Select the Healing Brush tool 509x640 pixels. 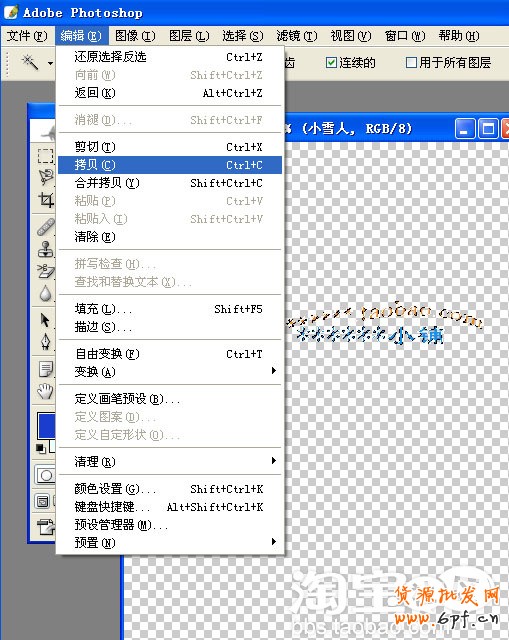coord(46,227)
